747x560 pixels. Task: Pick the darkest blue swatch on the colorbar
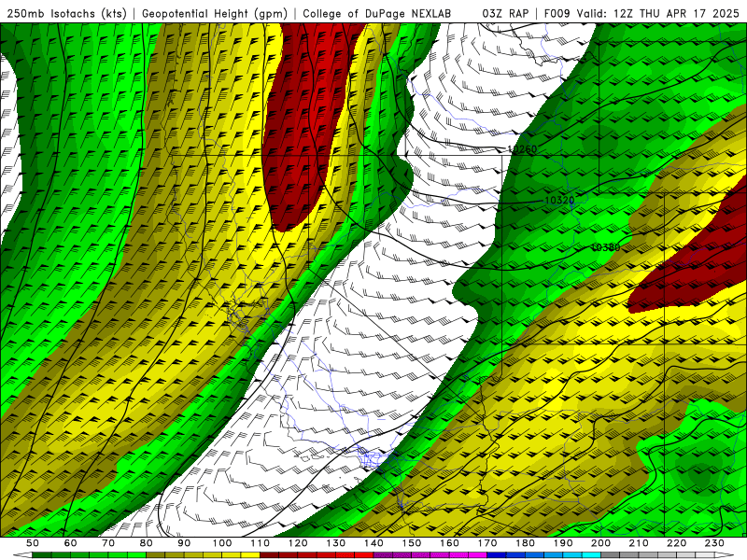(x=497, y=554)
